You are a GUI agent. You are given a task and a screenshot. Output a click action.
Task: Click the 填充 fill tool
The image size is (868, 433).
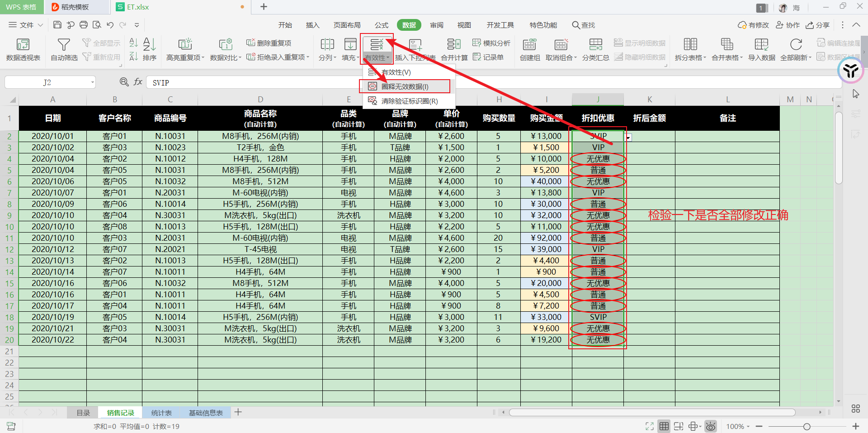tap(350, 50)
